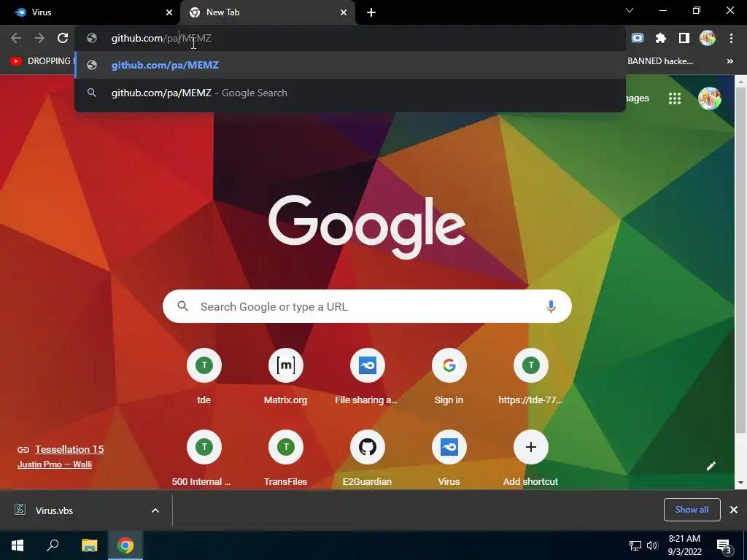Open 500 Internal shortcut
This screenshot has height=560, width=747.
204,458
